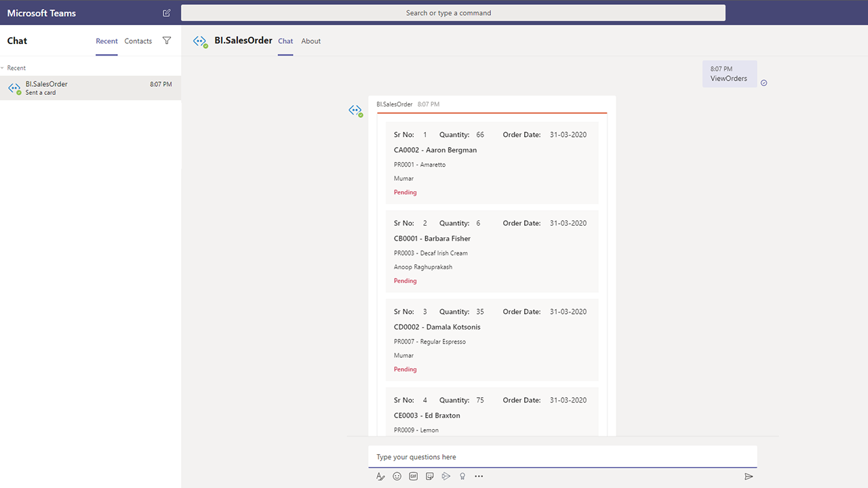
Task: Click the Format text icon in the compose toolbar
Action: (380, 476)
